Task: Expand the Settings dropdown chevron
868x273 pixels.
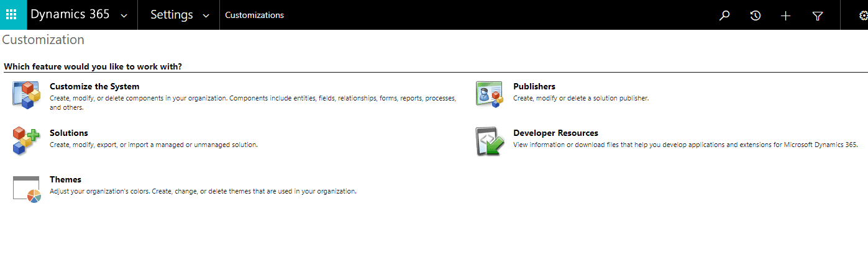Action: tap(206, 16)
